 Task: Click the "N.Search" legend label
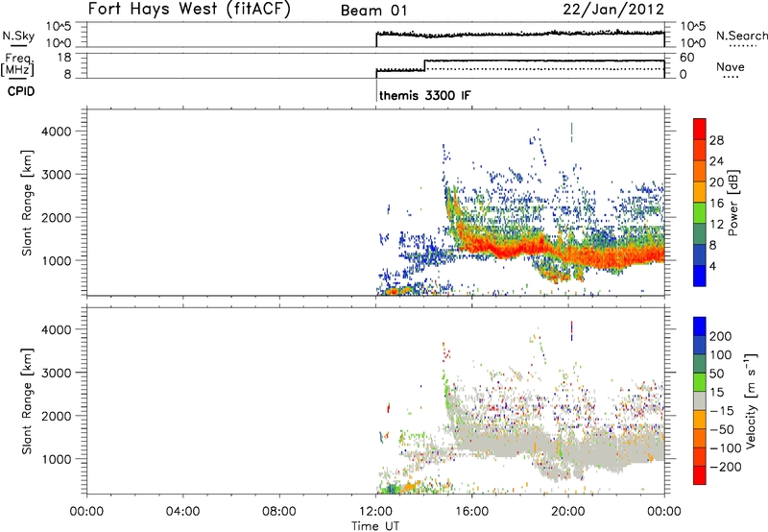pos(741,36)
